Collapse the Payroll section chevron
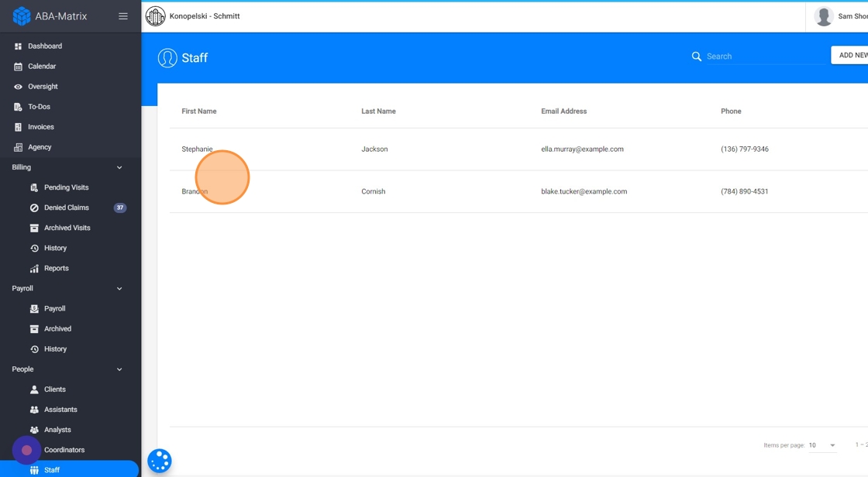The width and height of the screenshot is (868, 477). click(119, 289)
